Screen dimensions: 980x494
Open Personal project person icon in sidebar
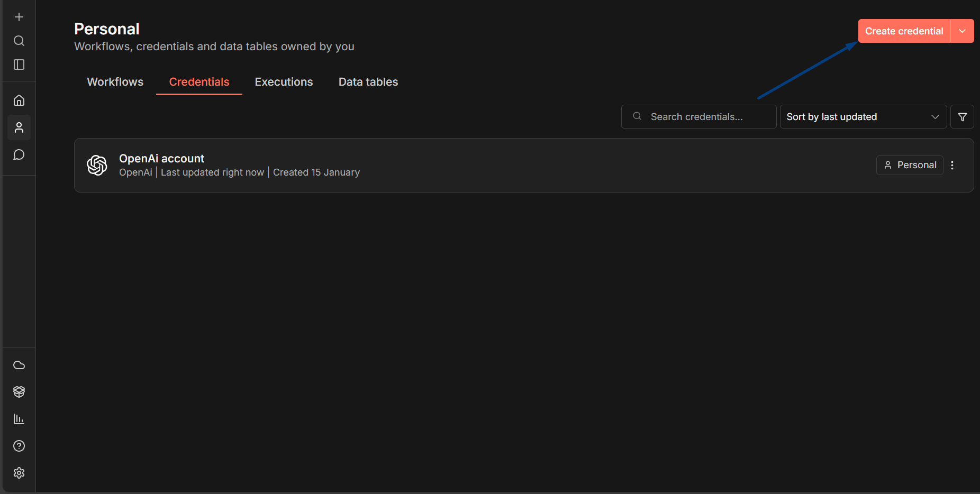point(19,127)
